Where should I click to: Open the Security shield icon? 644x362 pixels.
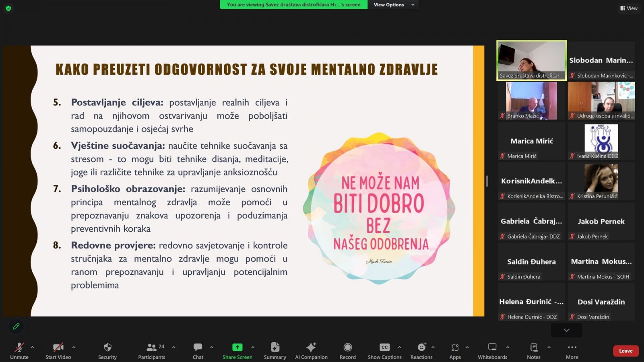coord(107,348)
